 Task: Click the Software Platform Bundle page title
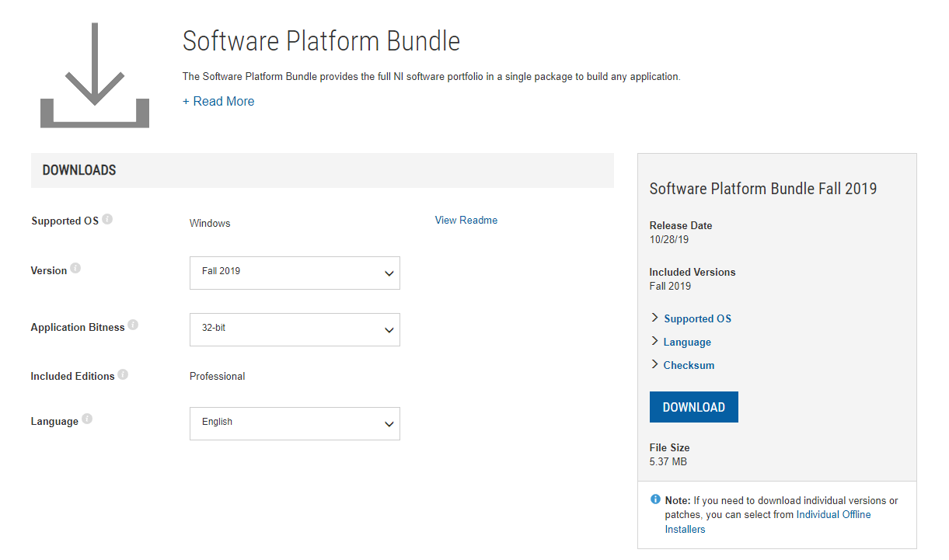[x=321, y=41]
